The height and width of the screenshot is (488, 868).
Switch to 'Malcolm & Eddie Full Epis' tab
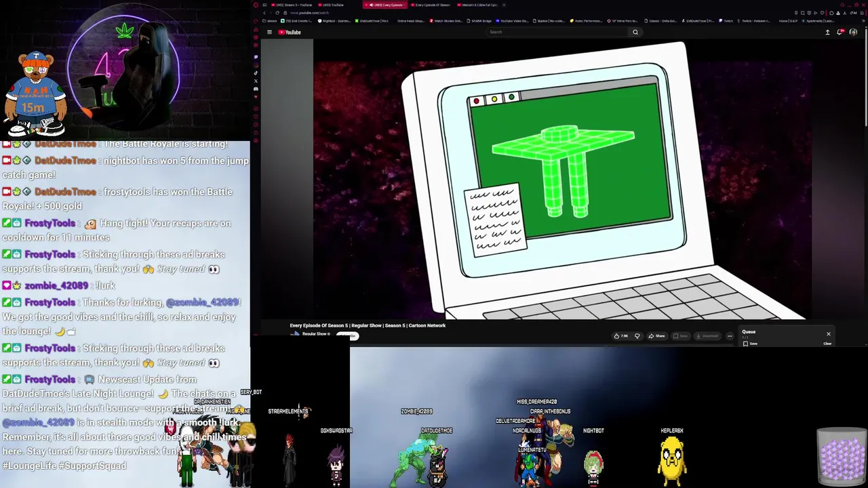477,5
